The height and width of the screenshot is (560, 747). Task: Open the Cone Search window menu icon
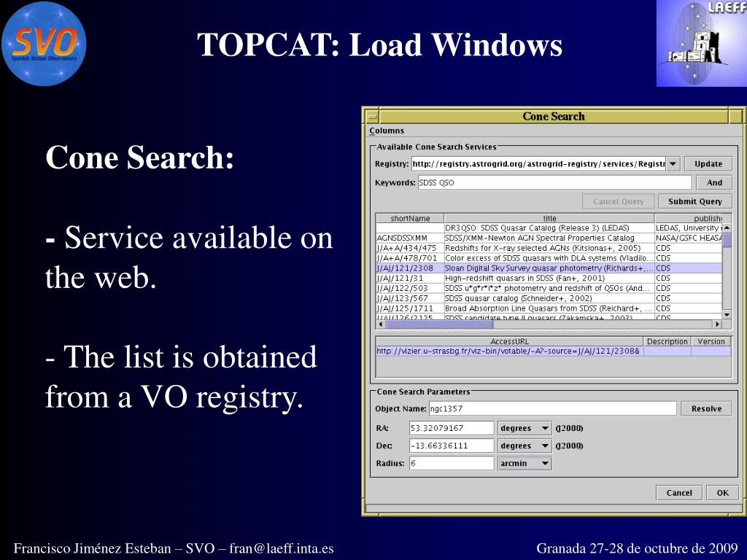point(371,117)
